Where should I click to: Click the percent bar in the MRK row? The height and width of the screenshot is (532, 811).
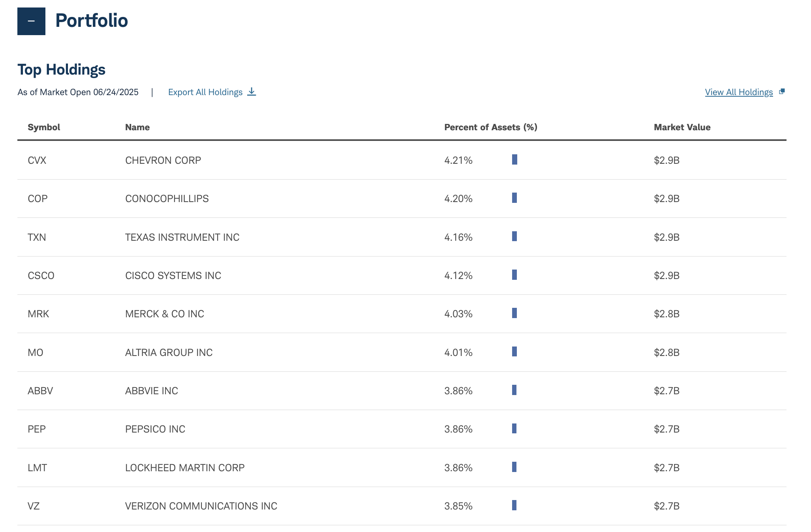(x=514, y=313)
